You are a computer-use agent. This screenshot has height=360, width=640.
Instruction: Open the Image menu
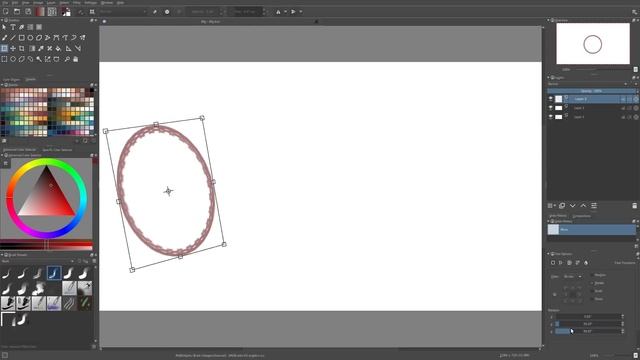38,2
